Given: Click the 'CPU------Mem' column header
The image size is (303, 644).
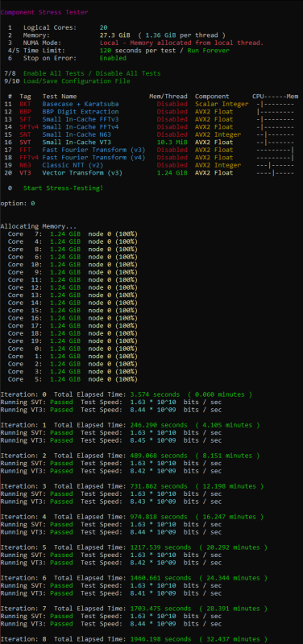Looking at the screenshot, I should tap(275, 96).
